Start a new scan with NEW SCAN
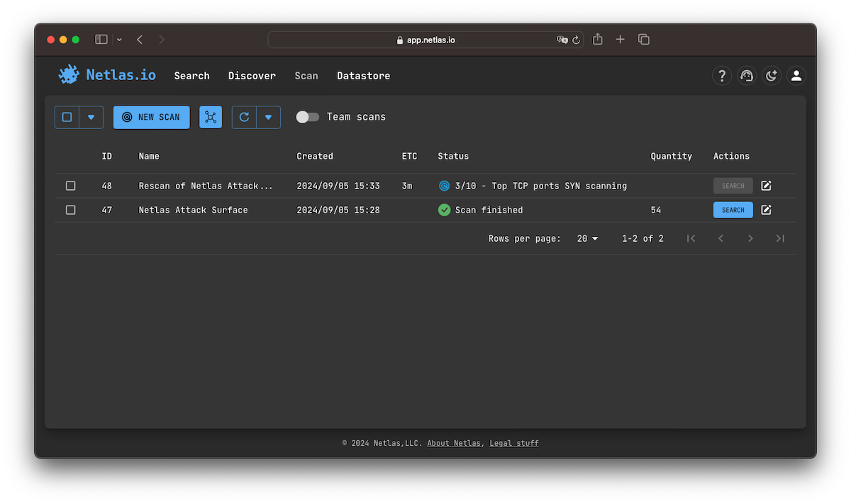The image size is (851, 504). click(x=151, y=117)
